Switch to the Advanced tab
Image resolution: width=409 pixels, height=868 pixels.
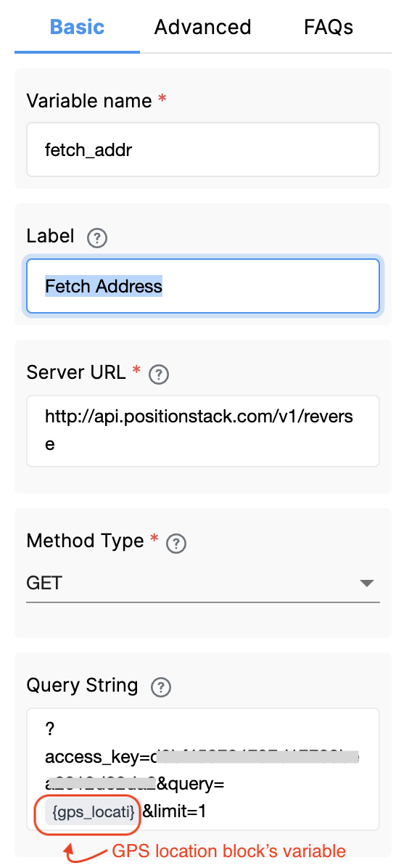pos(202,27)
